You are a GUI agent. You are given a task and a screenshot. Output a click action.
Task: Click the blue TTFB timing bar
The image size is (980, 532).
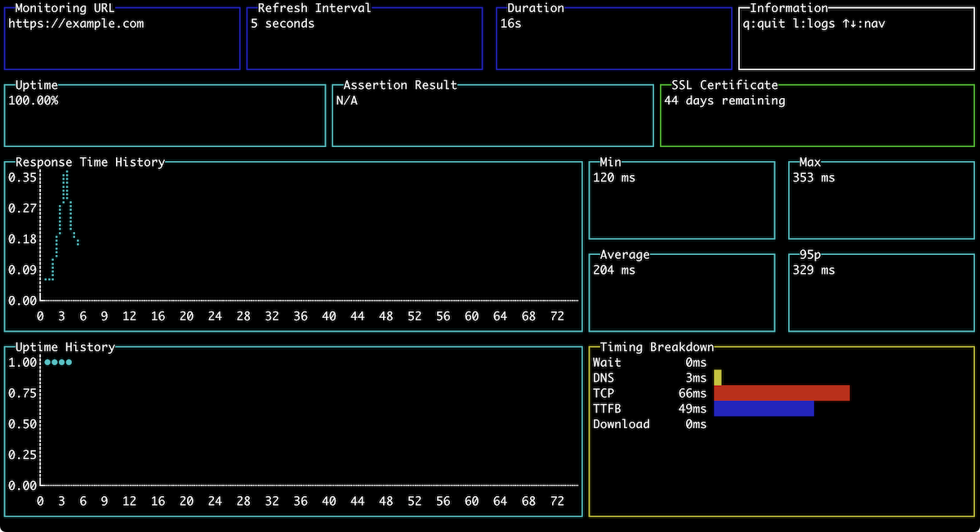pos(764,409)
